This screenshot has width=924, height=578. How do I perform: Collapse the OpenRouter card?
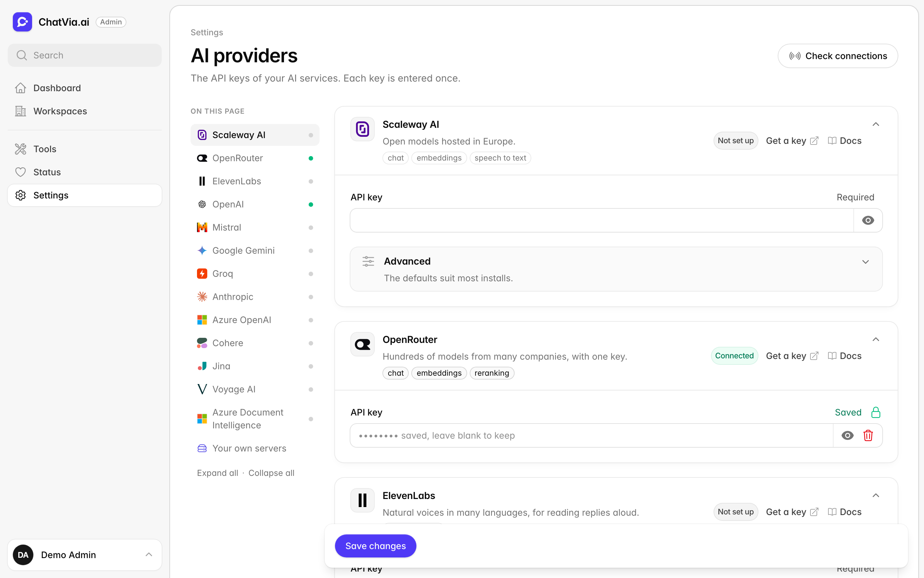876,339
